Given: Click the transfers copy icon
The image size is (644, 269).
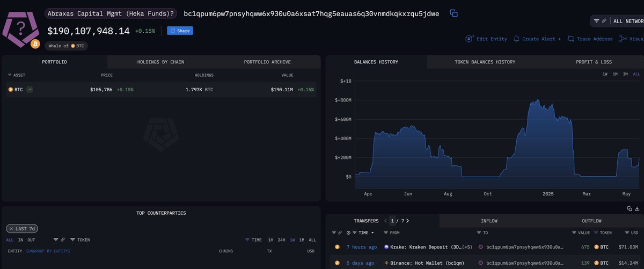Looking at the screenshot, I should 630,209.
